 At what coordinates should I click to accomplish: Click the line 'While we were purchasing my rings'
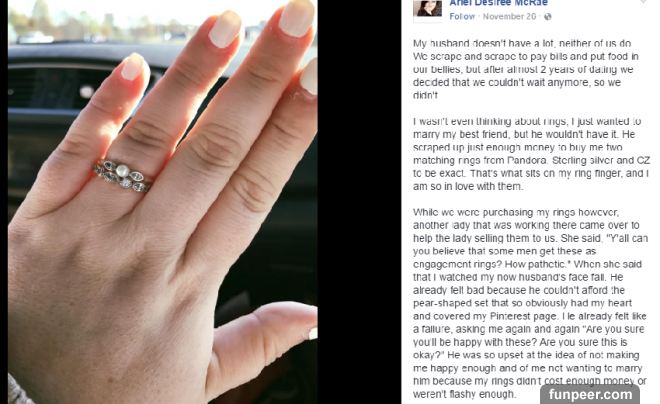coord(516,213)
